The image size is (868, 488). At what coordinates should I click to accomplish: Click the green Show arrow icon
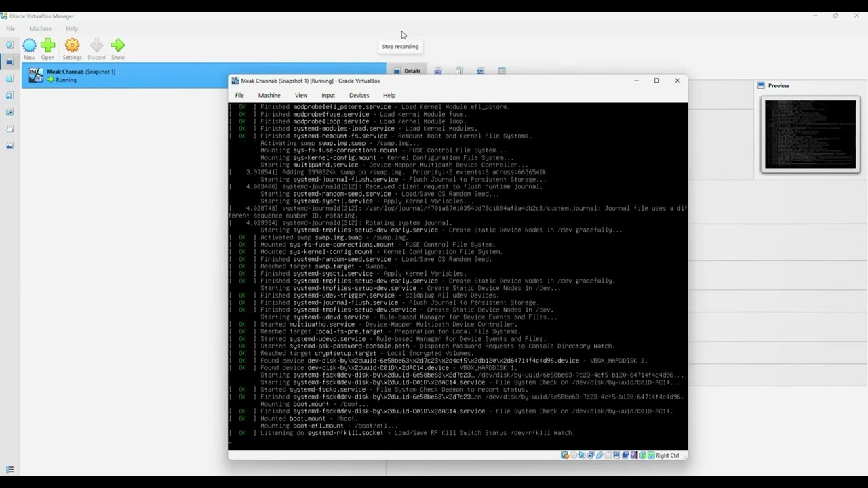pyautogui.click(x=118, y=45)
